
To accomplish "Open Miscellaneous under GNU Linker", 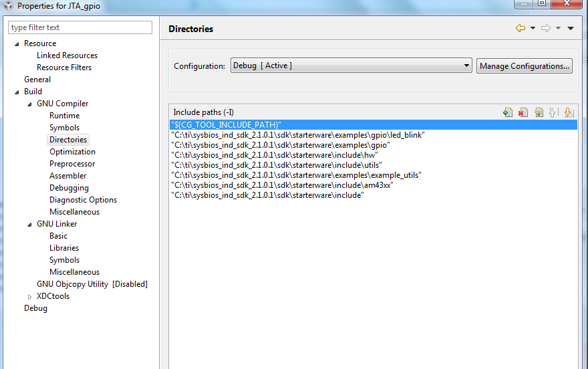I will [75, 272].
